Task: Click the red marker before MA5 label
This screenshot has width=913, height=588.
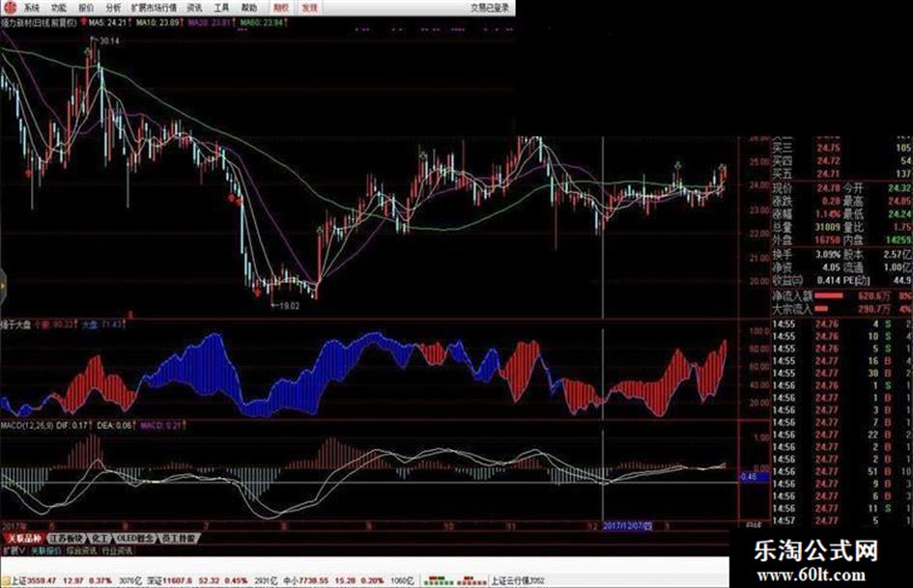Action: pyautogui.click(x=83, y=23)
